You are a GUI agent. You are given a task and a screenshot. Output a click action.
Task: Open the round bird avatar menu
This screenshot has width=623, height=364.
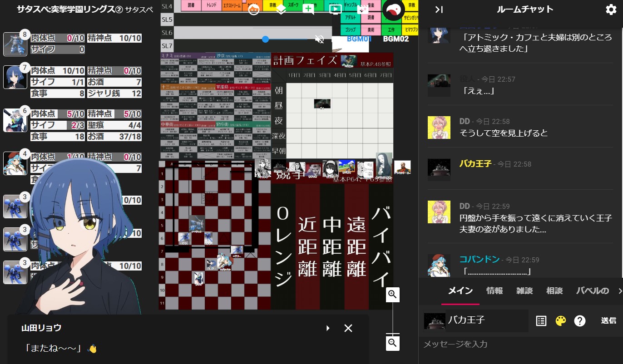click(x=394, y=10)
